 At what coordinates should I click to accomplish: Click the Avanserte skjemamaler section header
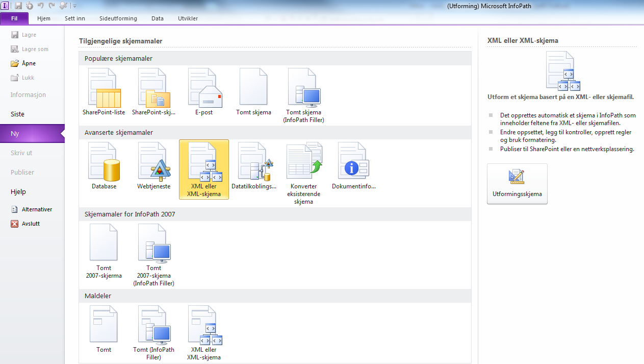coord(275,132)
